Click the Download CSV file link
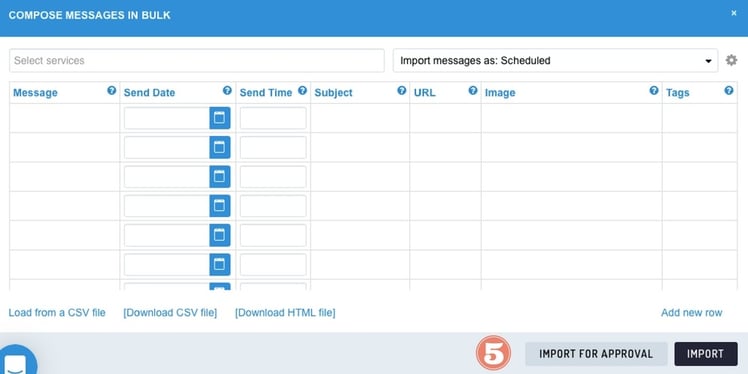Viewport: 748px width, 374px height. pos(170,313)
